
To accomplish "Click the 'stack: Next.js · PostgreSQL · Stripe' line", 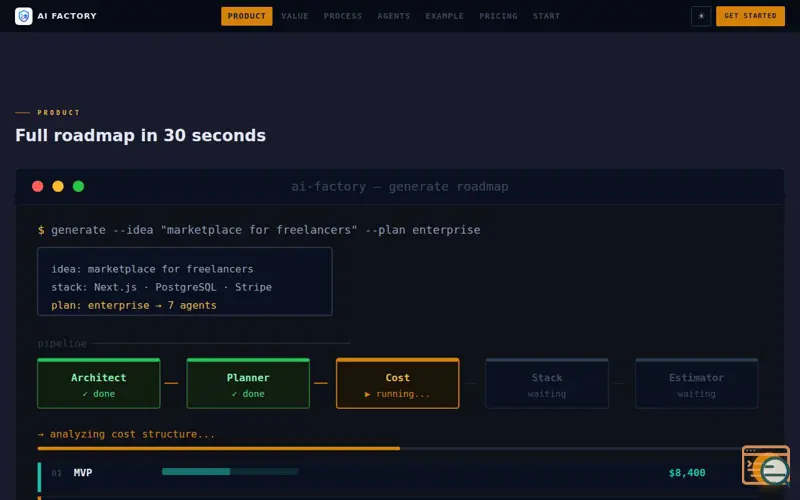I will pyautogui.click(x=161, y=287).
